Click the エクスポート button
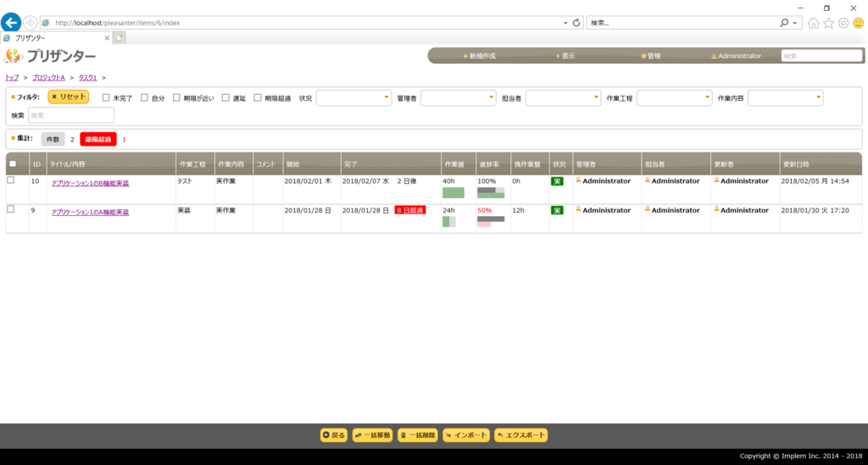This screenshot has height=465, width=868. (521, 435)
